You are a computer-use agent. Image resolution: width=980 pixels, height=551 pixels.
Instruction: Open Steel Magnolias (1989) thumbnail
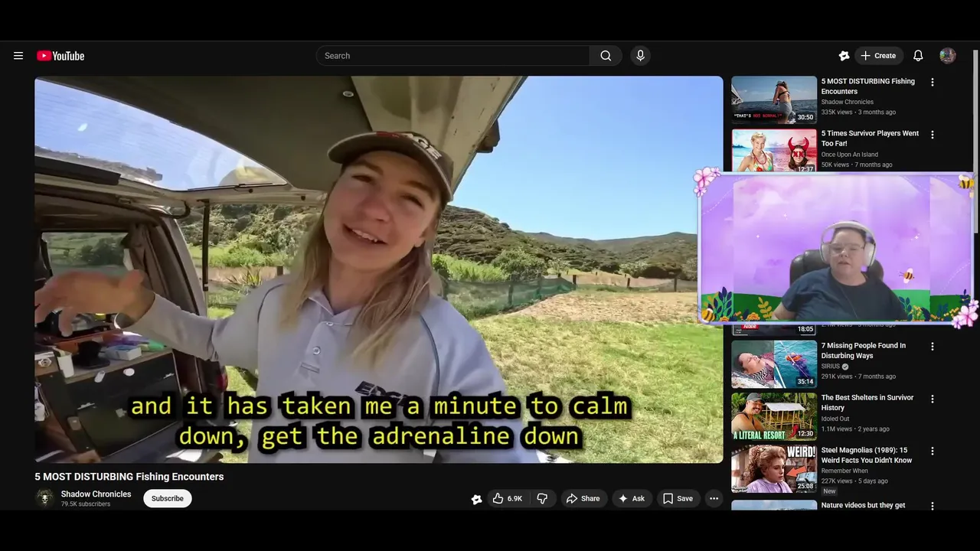click(774, 469)
